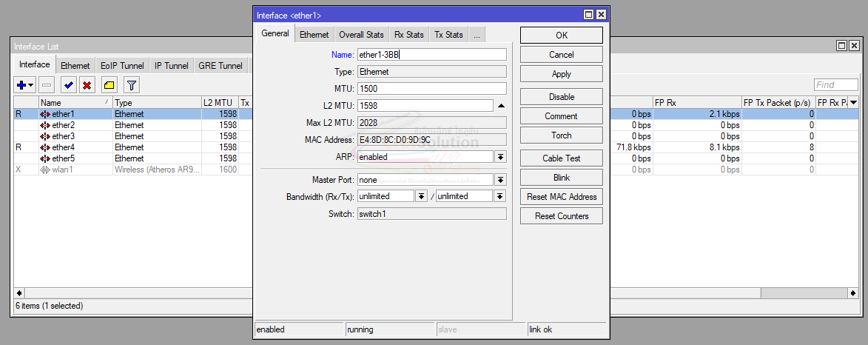Click the blue checkmark enable icon
This screenshot has height=345, width=868.
70,85
